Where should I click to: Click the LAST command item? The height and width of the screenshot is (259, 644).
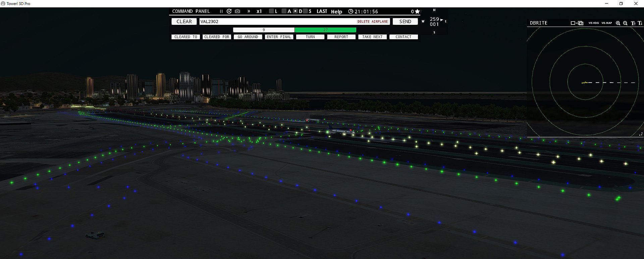[322, 11]
